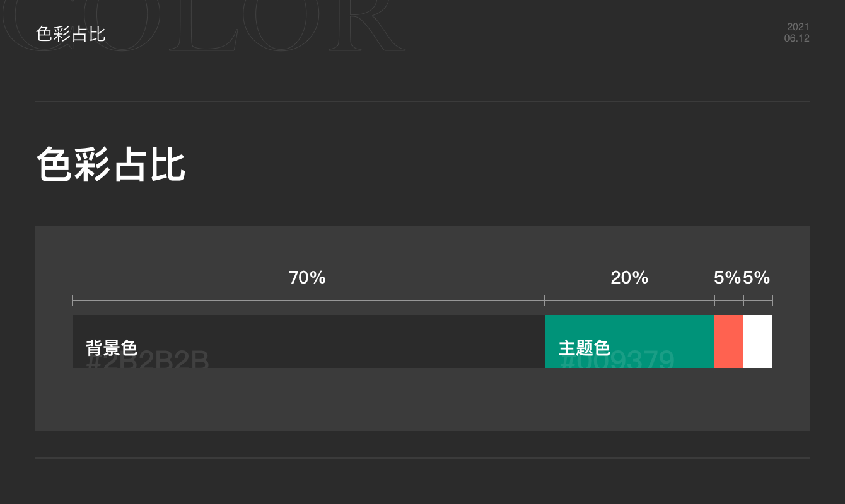Screen dimensions: 845x504
Task: Select the "20%" percentage label
Action: point(629,277)
